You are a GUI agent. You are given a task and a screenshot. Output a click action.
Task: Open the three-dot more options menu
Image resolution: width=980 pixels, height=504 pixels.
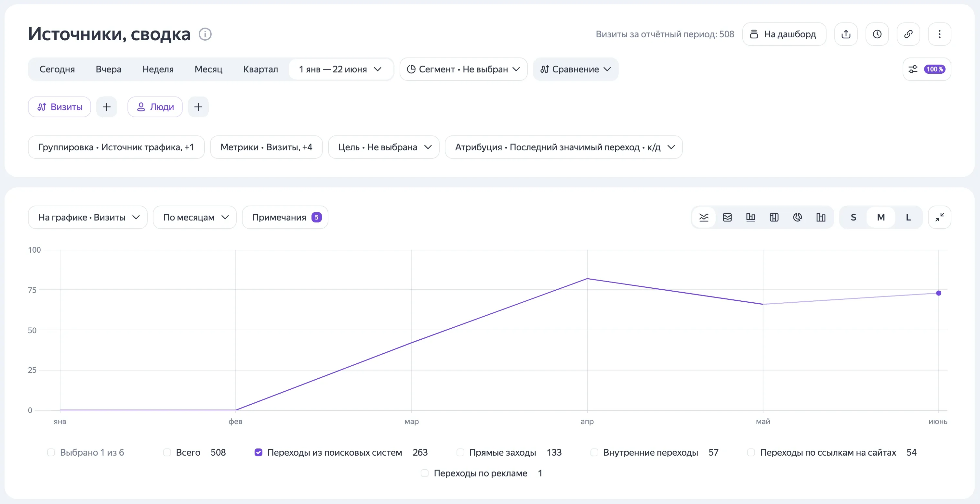[939, 34]
